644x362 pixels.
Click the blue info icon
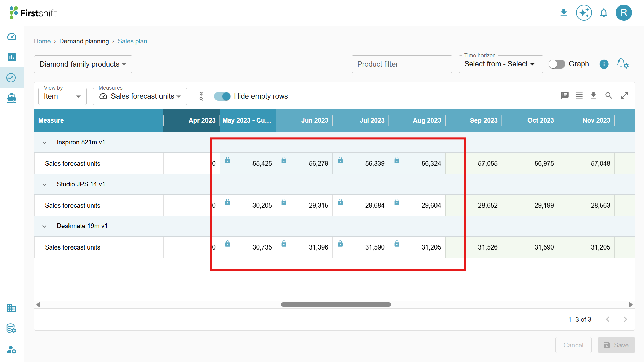click(604, 64)
